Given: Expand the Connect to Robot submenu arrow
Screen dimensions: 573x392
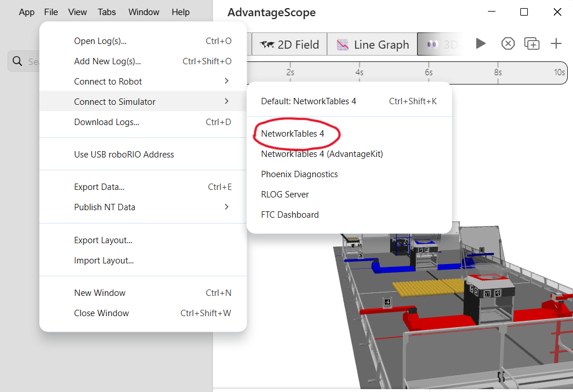Looking at the screenshot, I should (x=226, y=81).
